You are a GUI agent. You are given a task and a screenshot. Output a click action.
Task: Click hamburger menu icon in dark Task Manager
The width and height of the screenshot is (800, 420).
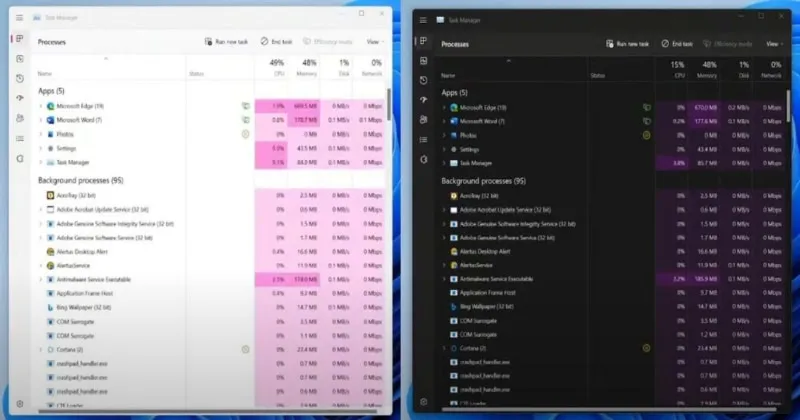click(424, 18)
